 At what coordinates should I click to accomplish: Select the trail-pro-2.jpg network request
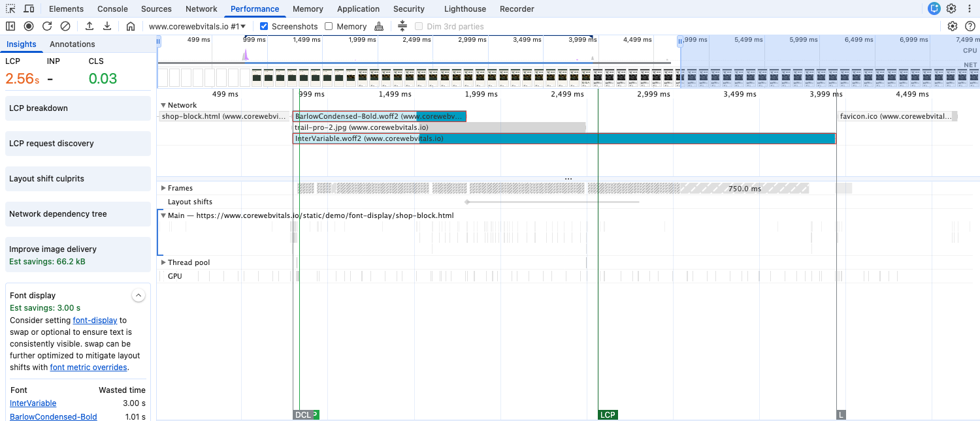coord(439,127)
